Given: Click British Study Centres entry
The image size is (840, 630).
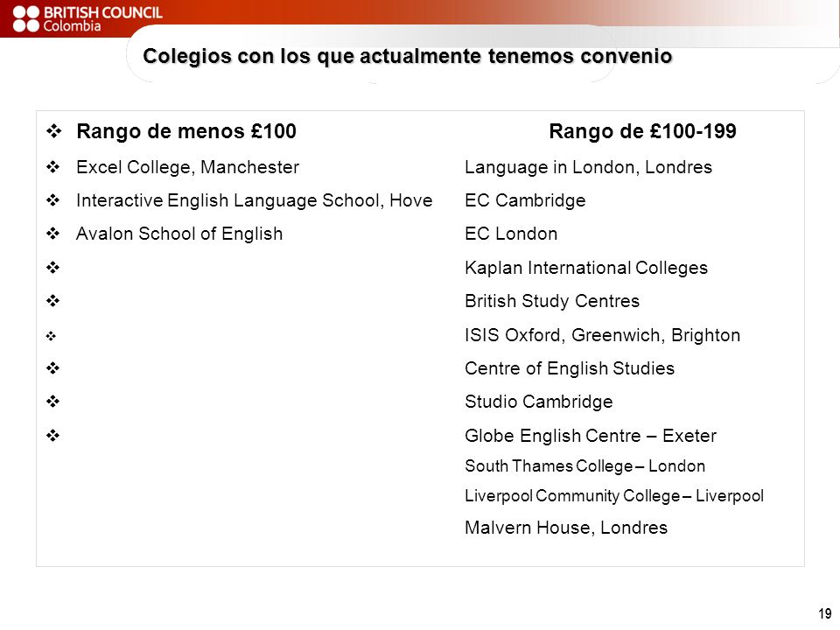Looking at the screenshot, I should pos(552,301).
